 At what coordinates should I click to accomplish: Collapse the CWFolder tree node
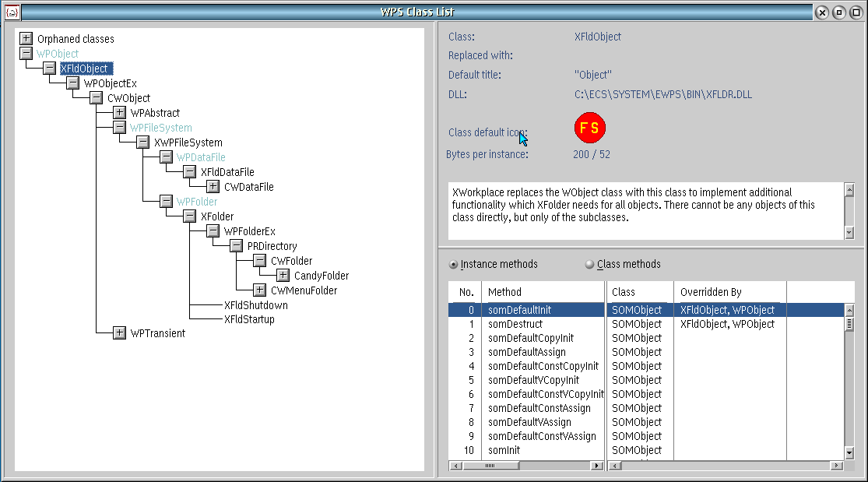click(x=259, y=260)
